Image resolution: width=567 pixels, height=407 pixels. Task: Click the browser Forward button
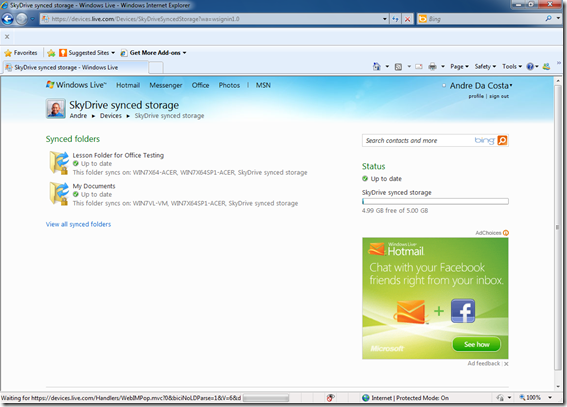(x=21, y=19)
